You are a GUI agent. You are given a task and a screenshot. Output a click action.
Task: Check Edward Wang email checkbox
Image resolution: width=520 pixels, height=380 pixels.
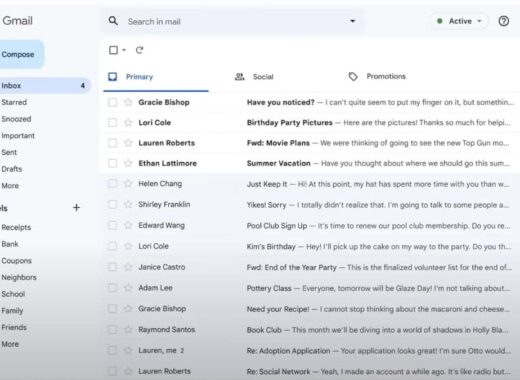113,225
